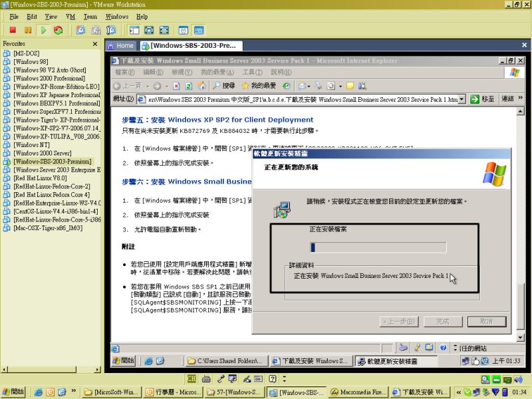Click the IE Back arrow icon
This screenshot has height=399, width=532.
point(117,86)
